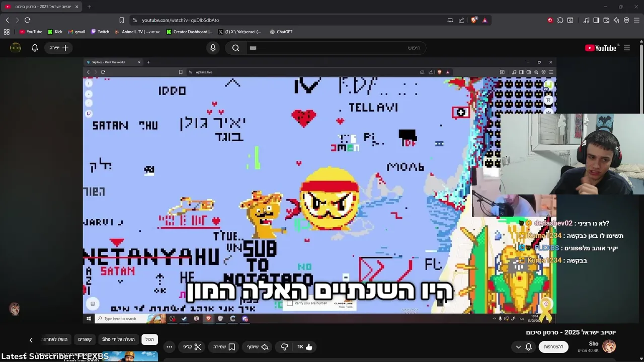Open the YouTube guide hamburger menu
The width and height of the screenshot is (644, 362).
(x=627, y=48)
